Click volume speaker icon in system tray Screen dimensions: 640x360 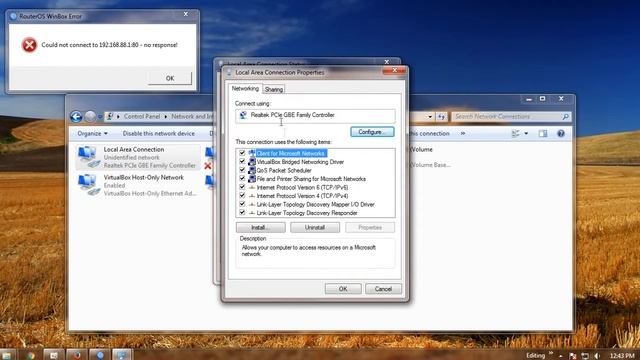tap(596, 356)
